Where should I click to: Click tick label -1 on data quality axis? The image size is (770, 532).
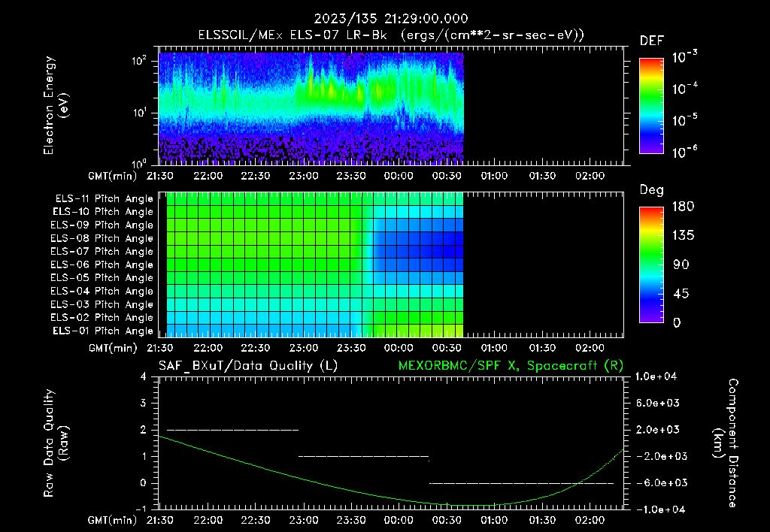141,509
